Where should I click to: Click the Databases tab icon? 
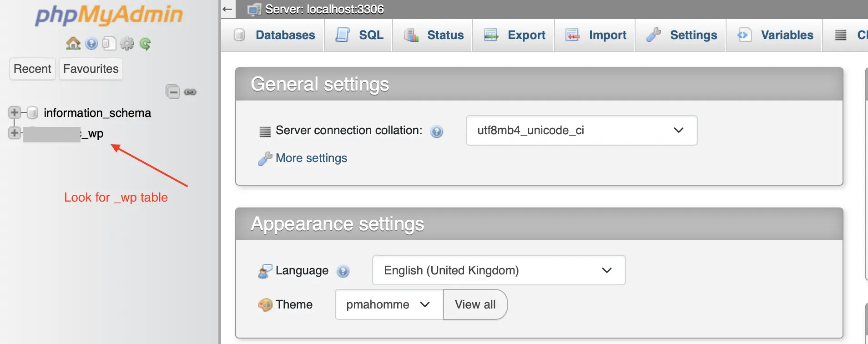(239, 35)
